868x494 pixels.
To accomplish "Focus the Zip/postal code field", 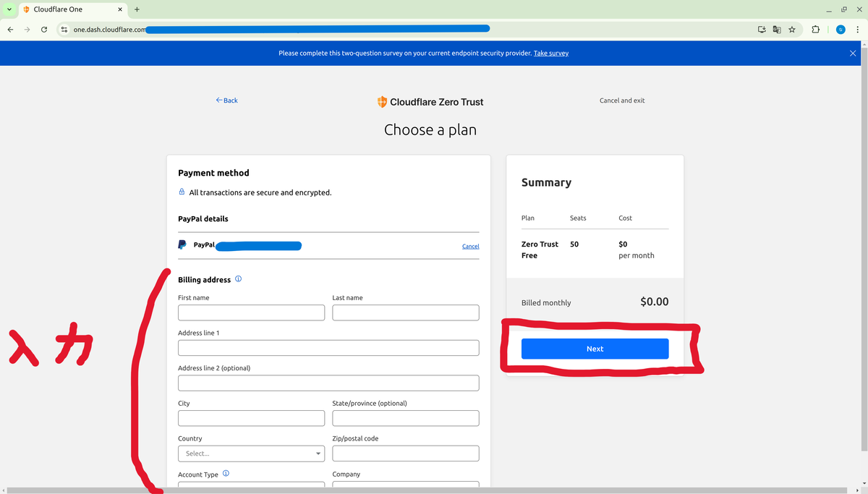I will 405,453.
